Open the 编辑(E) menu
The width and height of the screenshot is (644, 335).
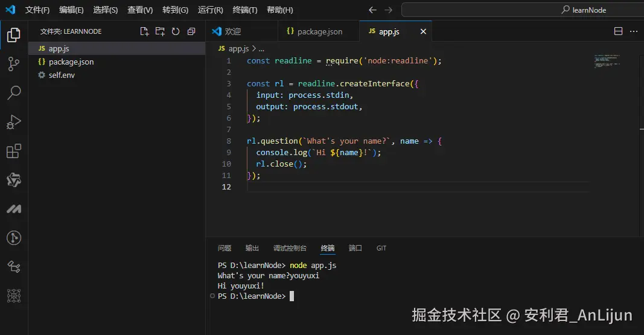pyautogui.click(x=71, y=10)
